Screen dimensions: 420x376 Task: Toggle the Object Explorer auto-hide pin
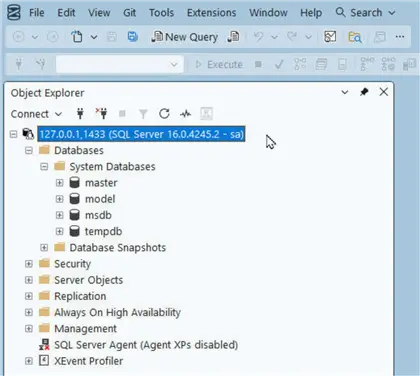click(x=364, y=92)
